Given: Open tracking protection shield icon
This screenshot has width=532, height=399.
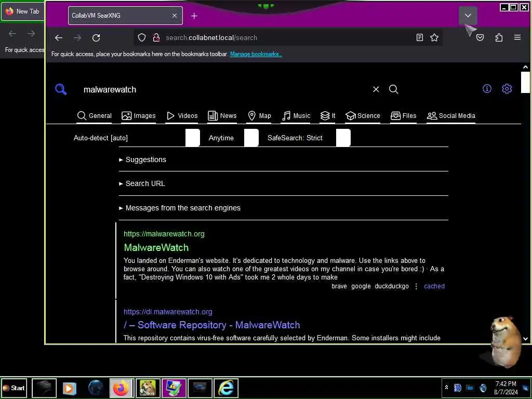Looking at the screenshot, I should point(142,37).
